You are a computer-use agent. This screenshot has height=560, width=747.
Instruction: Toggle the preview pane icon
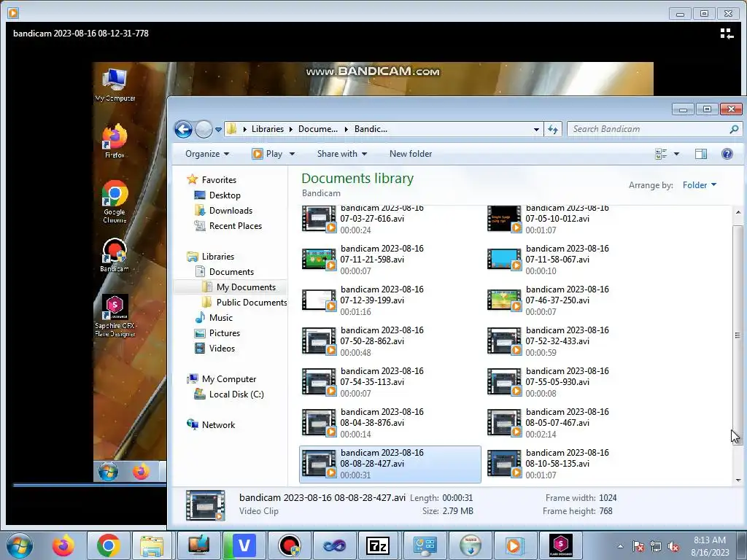click(701, 154)
